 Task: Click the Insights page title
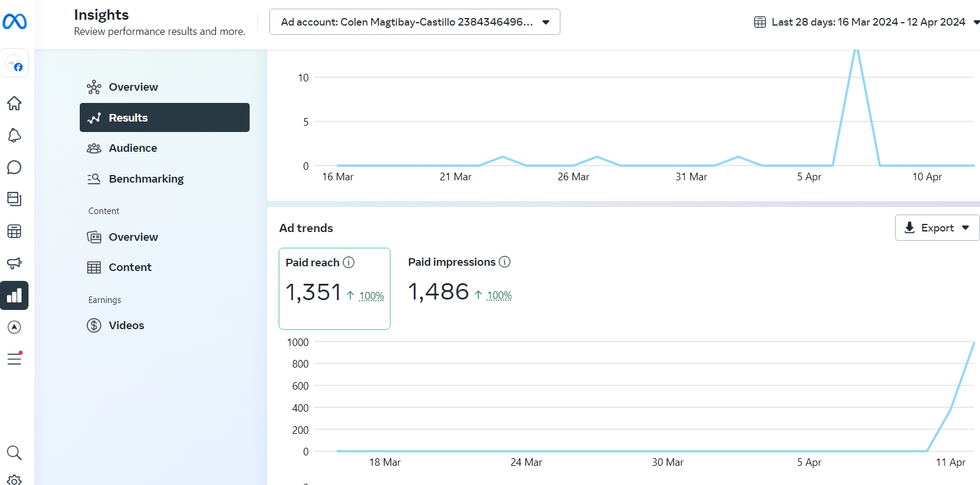pos(101,15)
